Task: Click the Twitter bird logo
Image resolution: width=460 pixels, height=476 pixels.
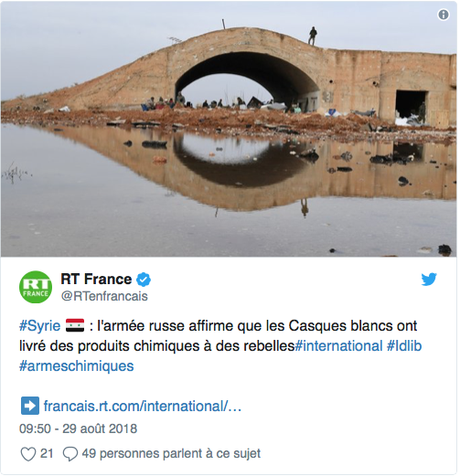Action: [x=429, y=280]
